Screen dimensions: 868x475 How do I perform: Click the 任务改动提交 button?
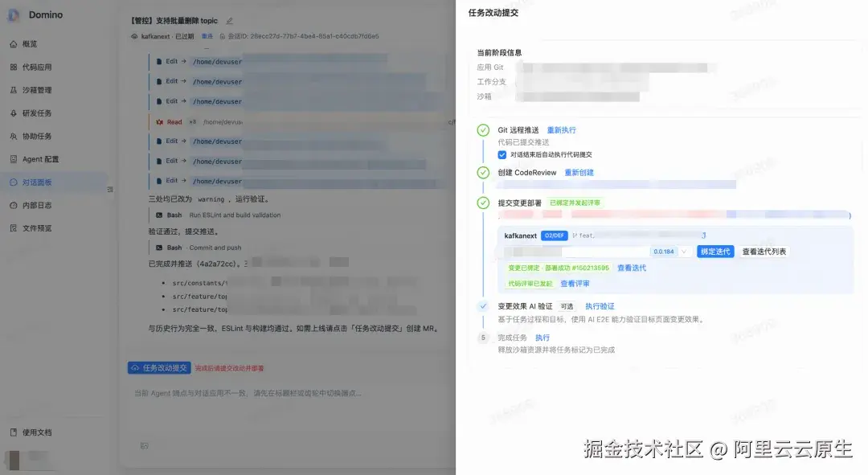click(159, 367)
